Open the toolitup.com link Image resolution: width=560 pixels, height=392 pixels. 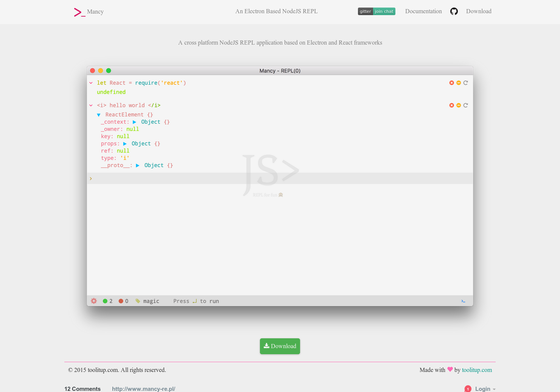pos(477,370)
